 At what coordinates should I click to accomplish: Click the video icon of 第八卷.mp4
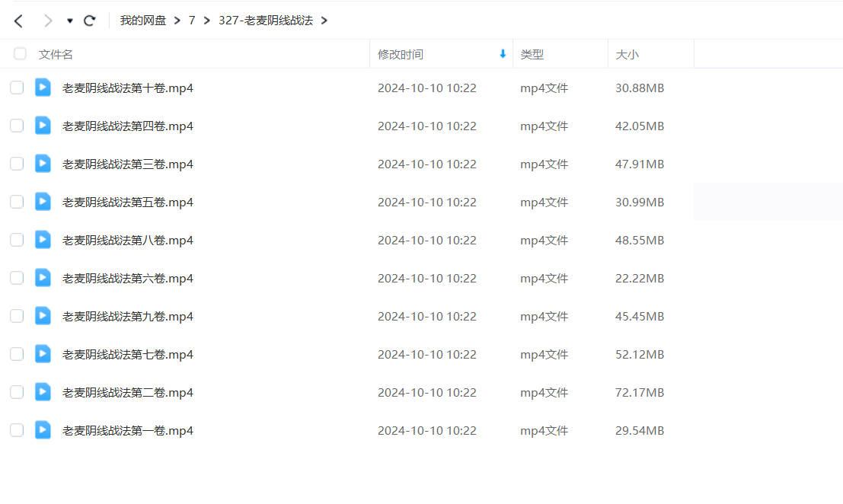43,240
